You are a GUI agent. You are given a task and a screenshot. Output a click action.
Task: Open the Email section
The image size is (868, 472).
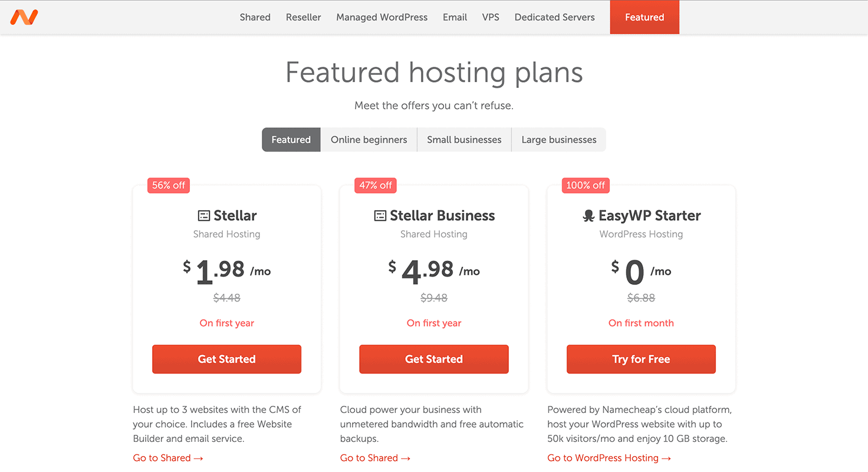455,17
